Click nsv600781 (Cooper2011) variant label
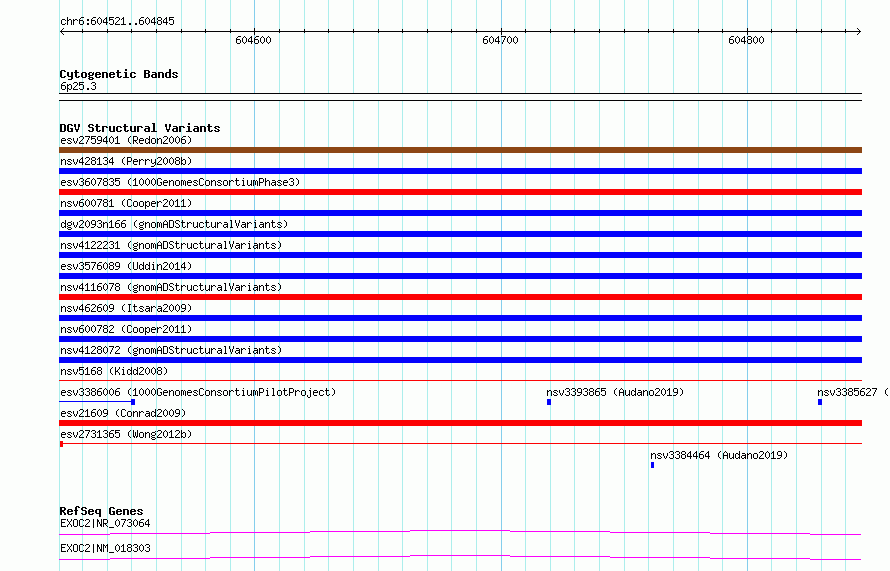Viewport: 890px width, 571px height. pos(126,203)
